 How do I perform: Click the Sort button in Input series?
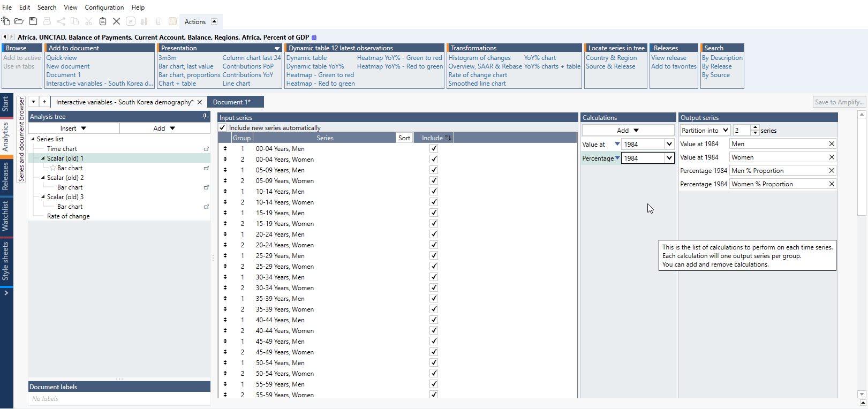pyautogui.click(x=404, y=138)
